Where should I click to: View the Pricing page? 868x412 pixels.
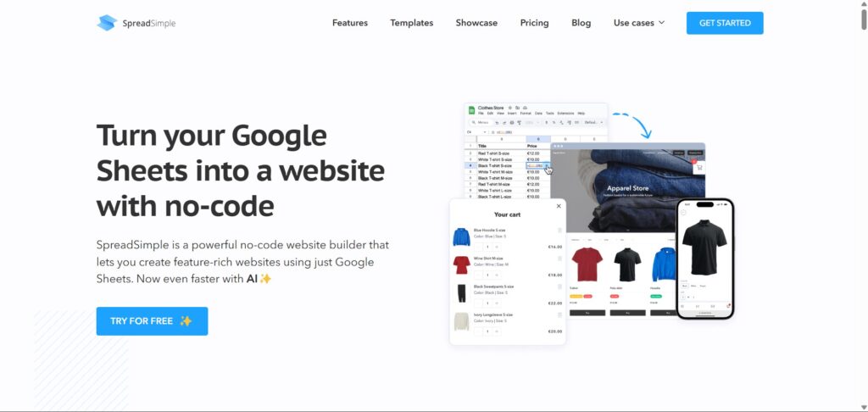(x=534, y=23)
